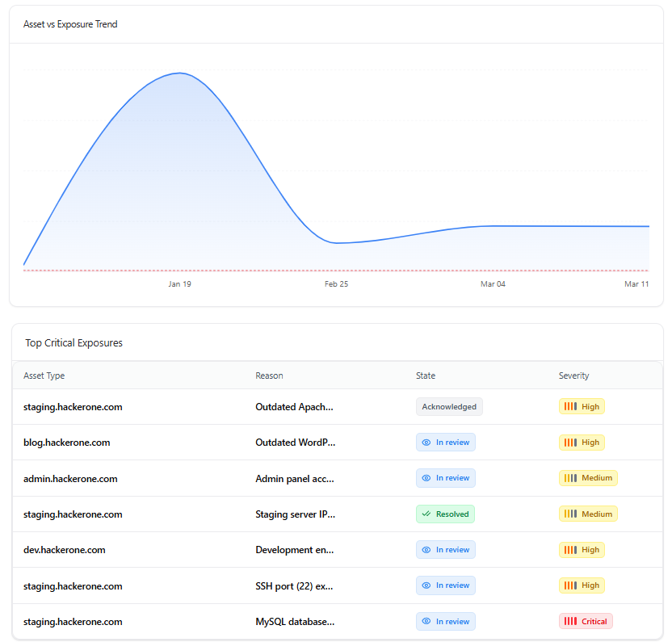Open staging.hackerone.com in MySQL database row
This screenshot has width=672, height=642.
coord(73,622)
